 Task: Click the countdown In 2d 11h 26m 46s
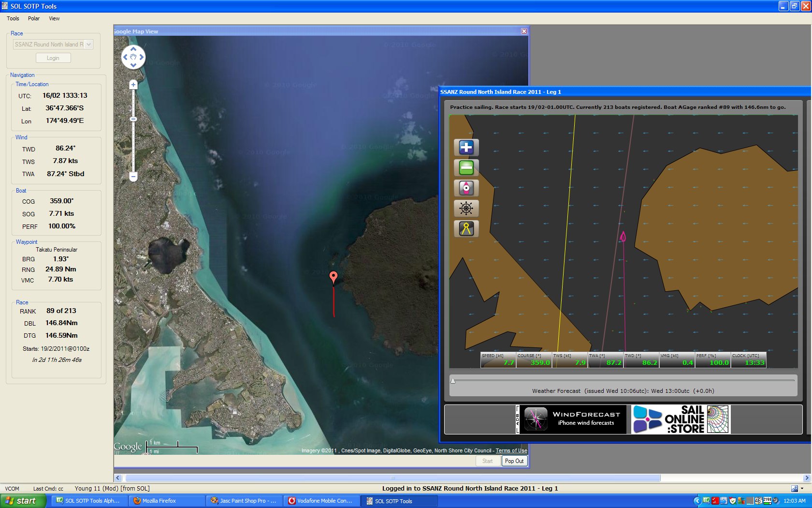point(57,360)
